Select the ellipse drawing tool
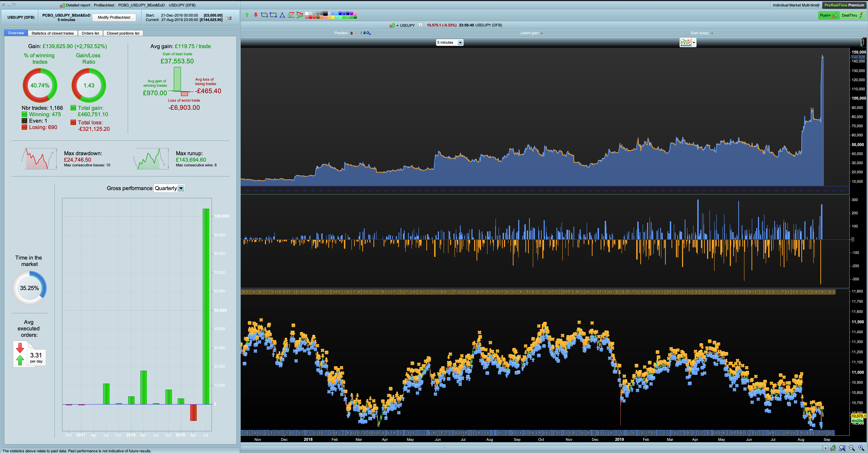This screenshot has width=868, height=453. click(264, 15)
